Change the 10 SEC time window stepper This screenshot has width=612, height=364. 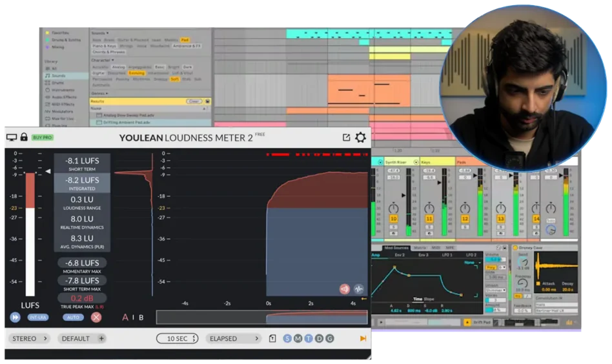pos(177,338)
